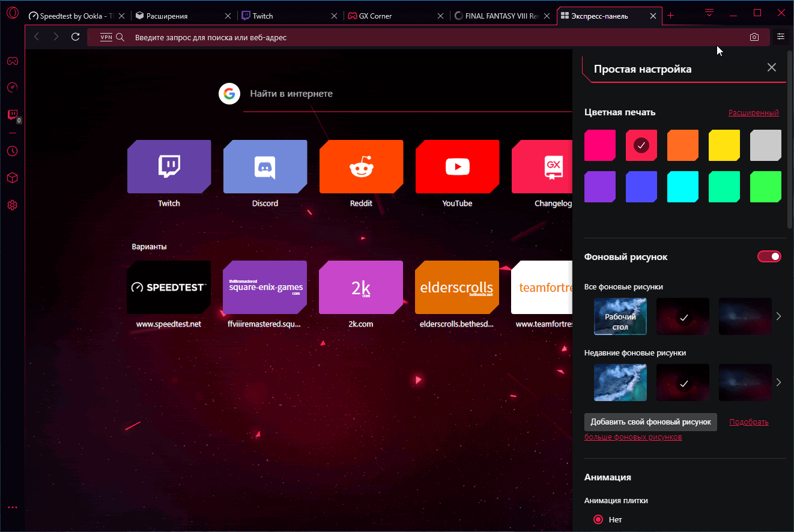Open the Speedtest suggestion tile

[x=169, y=287]
